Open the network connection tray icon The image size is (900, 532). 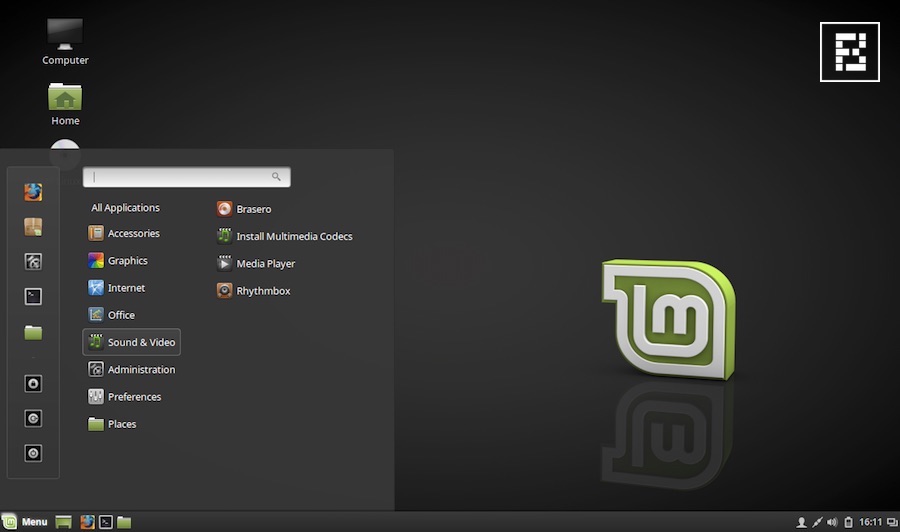click(817, 522)
